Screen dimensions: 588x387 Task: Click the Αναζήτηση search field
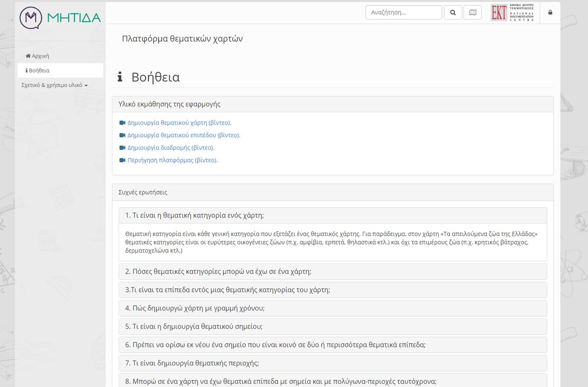pos(403,13)
